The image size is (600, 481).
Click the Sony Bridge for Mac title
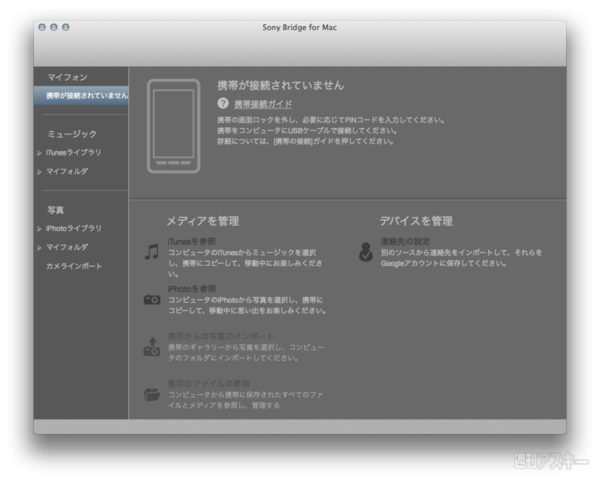click(x=300, y=27)
